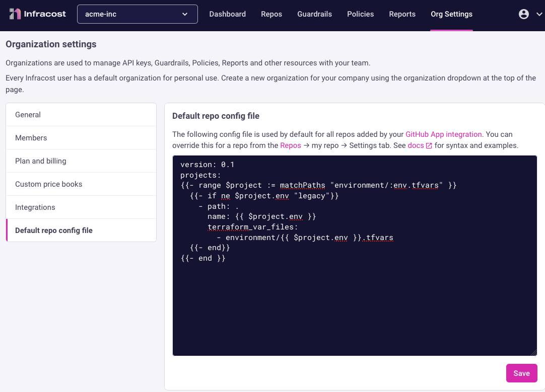545x392 pixels.
Task: Follow the GitHub App integration link
Action: [x=444, y=134]
